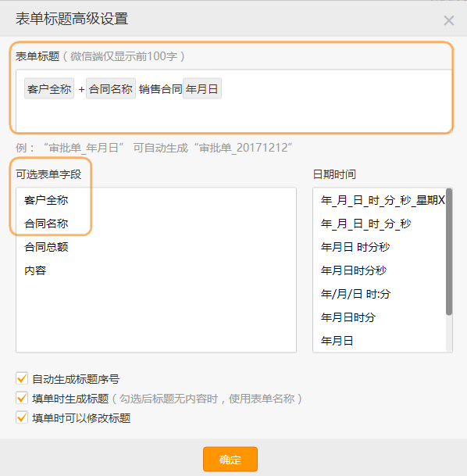This screenshot has height=476, width=467.
Task: Select 客户全称 from available form fields
Action: (46, 200)
